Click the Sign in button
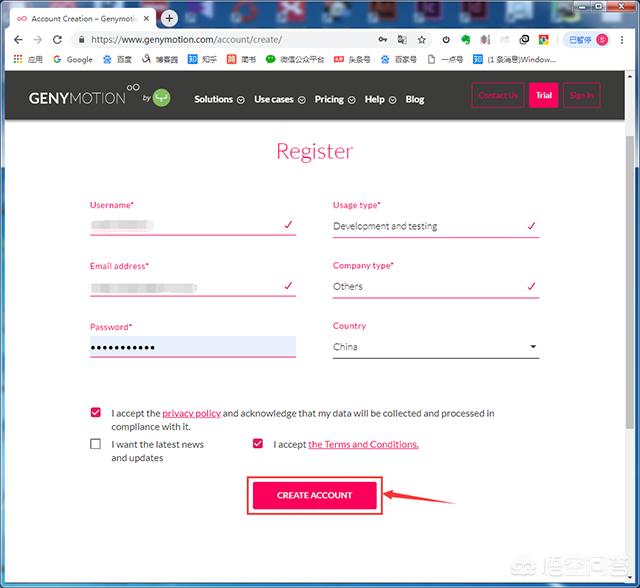 click(x=581, y=95)
